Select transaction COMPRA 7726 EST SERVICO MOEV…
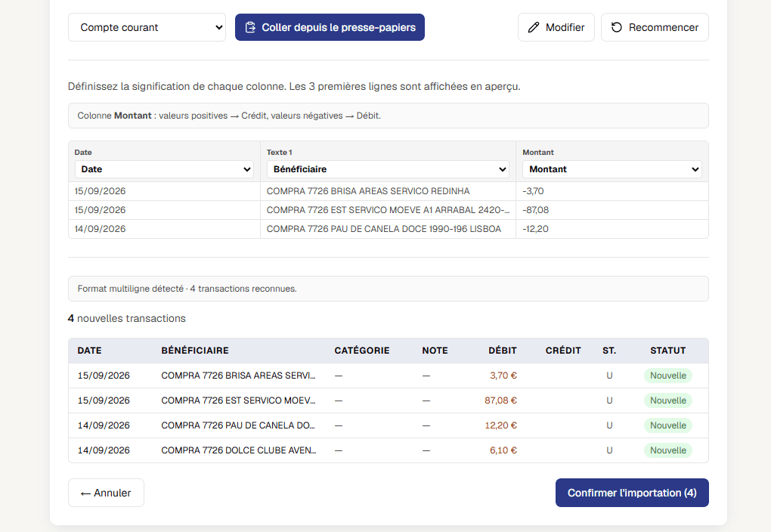 [389, 401]
